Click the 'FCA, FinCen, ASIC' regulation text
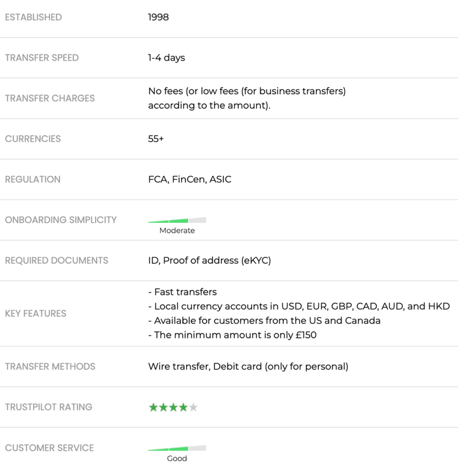 click(190, 179)
